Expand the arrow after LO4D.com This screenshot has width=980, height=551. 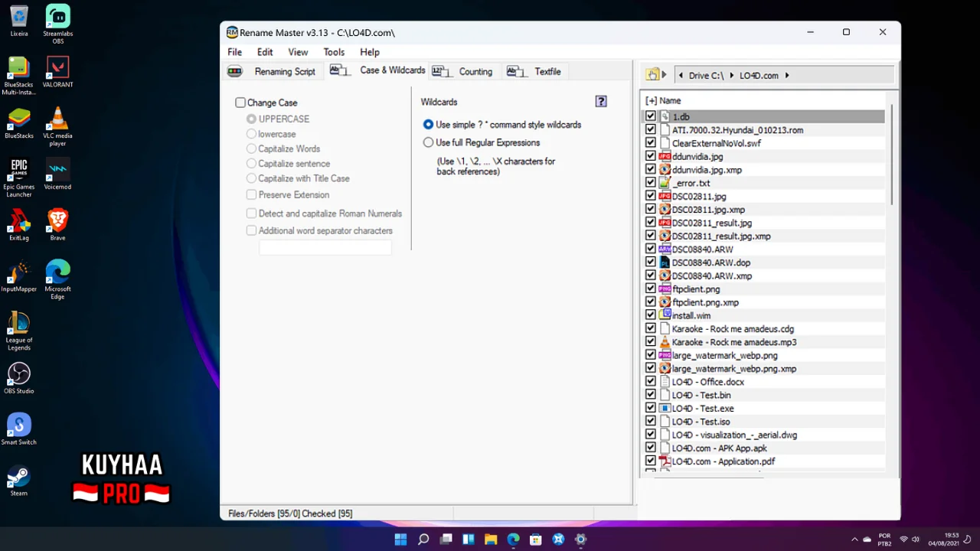(786, 76)
